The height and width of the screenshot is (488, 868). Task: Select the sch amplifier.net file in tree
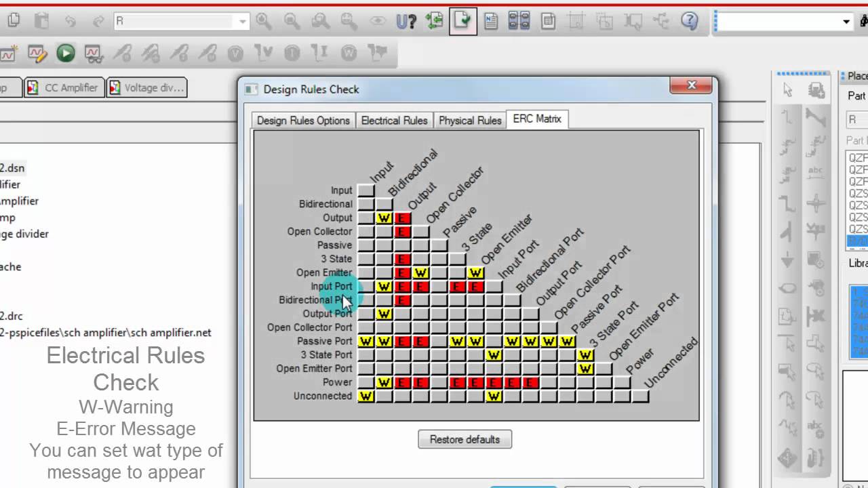[x=106, y=332]
